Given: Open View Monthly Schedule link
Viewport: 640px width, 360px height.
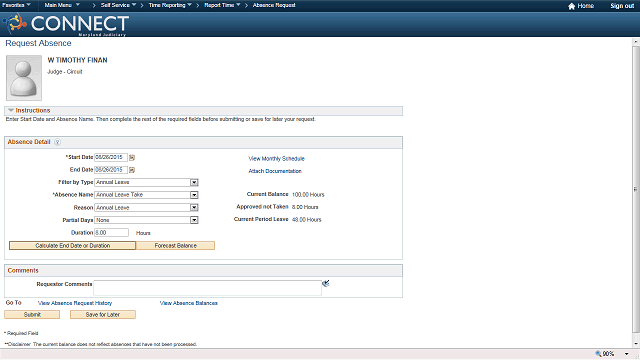Looking at the screenshot, I should (x=276, y=158).
